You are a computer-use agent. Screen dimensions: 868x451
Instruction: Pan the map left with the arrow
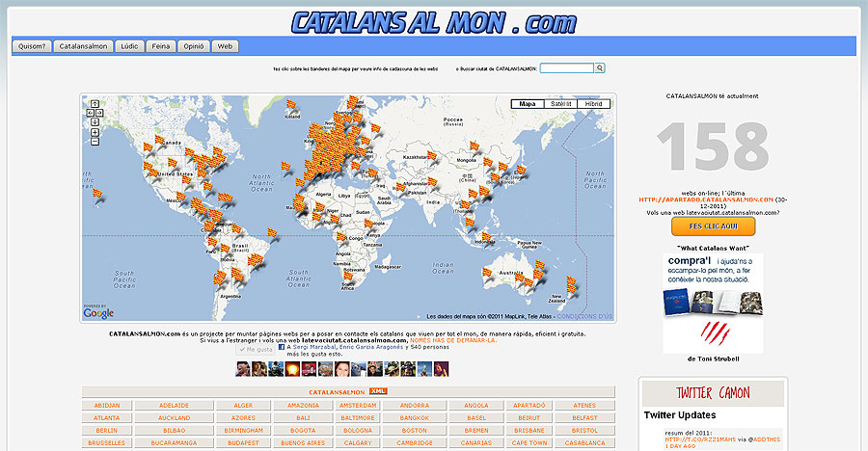[90, 113]
